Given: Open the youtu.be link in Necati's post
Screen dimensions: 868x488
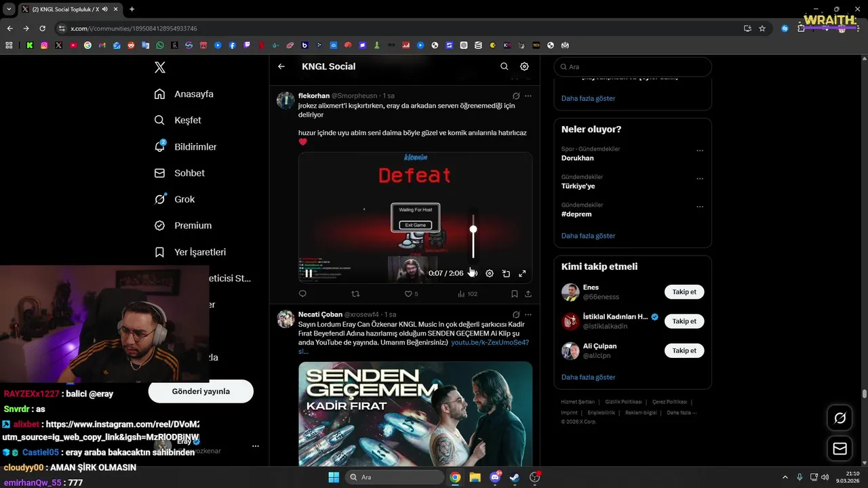Looking at the screenshot, I should 490,342.
